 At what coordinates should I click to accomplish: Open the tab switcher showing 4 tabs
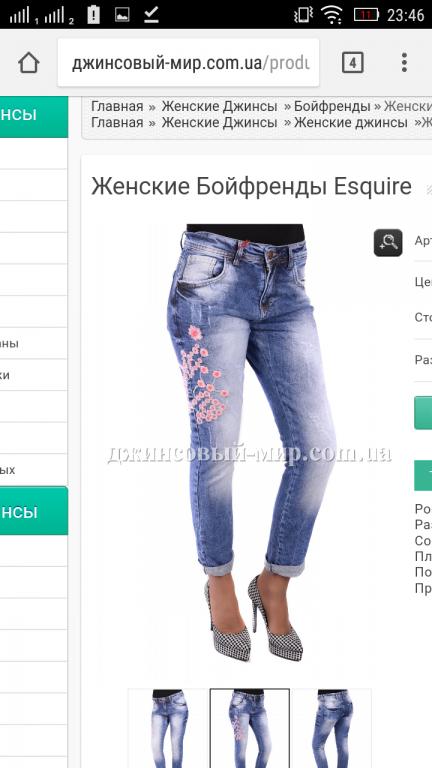coord(353,63)
